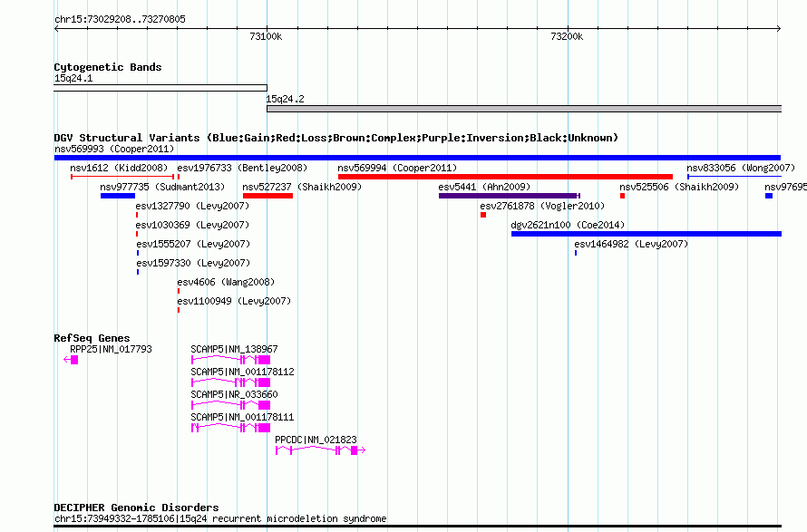
Task: Select nsv527237 (Shaikh2009) red loss bar
Action: pos(267,196)
